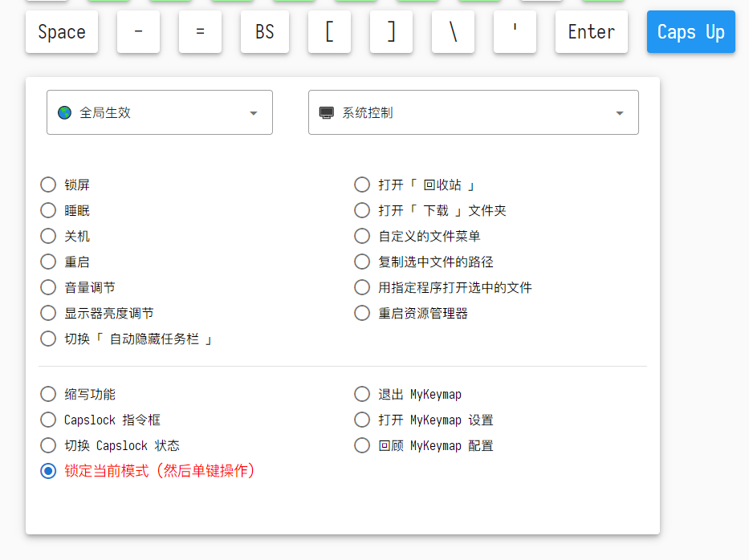This screenshot has width=749, height=560.
Task: Pick 切换 Capslock 状态 option
Action: (48, 445)
